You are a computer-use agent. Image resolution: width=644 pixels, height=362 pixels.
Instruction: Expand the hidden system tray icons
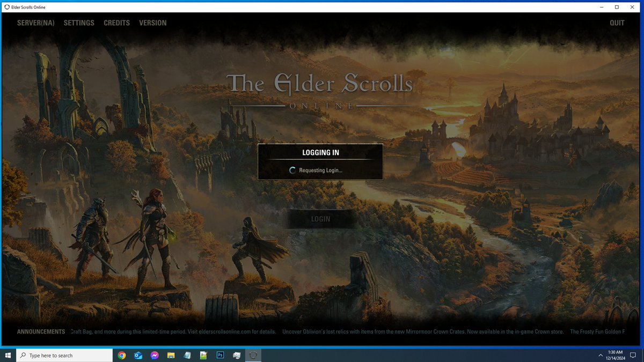[601, 355]
